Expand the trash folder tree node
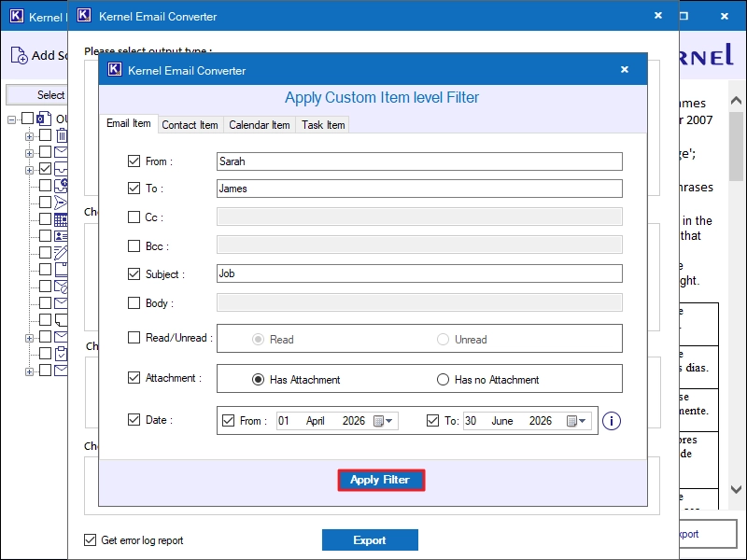747x560 pixels. (x=30, y=136)
